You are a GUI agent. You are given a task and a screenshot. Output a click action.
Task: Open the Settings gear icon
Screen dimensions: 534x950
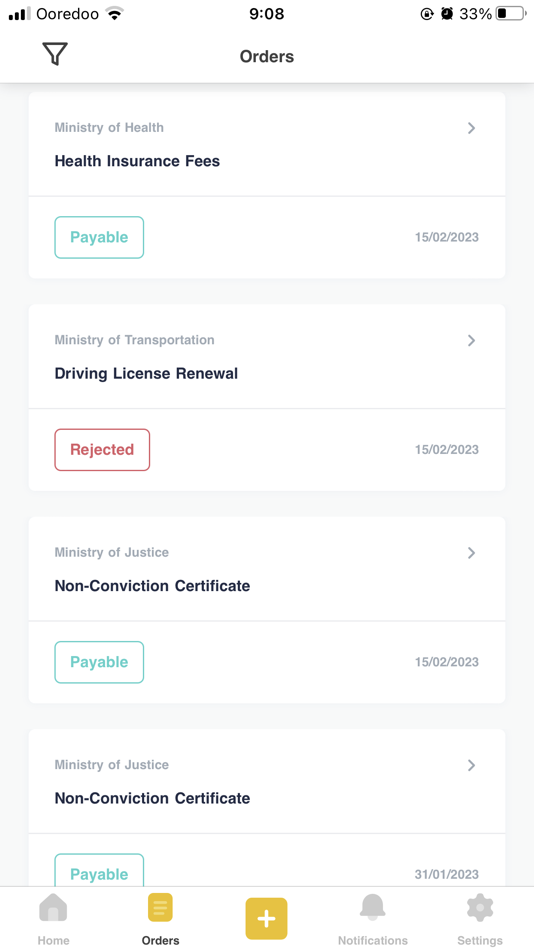[x=480, y=908]
